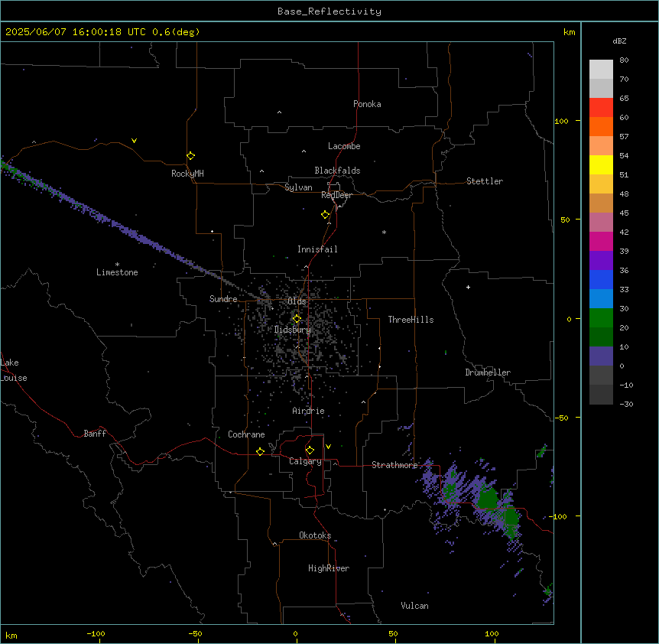
Task: Click the RedDeer city label
Action: 336,195
